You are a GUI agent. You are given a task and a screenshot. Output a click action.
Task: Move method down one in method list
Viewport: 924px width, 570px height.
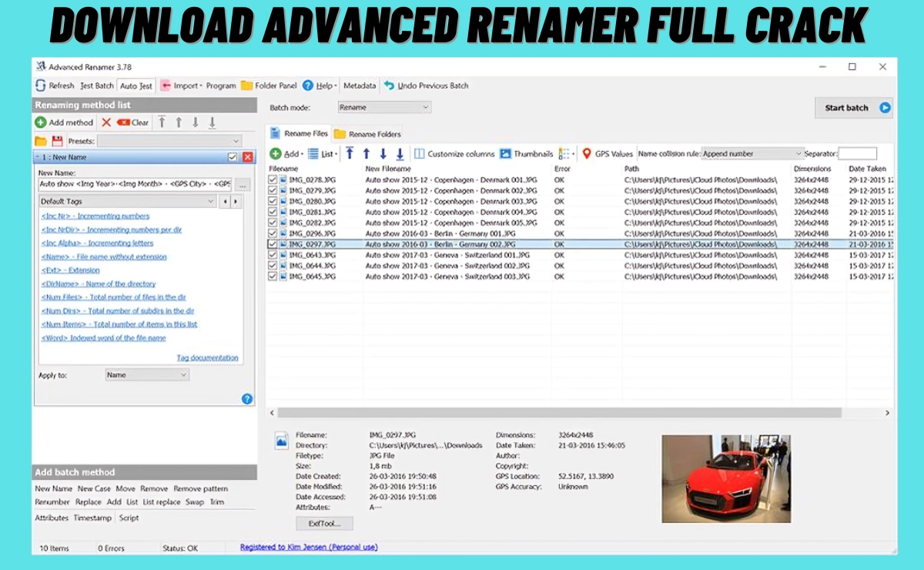[x=196, y=122]
